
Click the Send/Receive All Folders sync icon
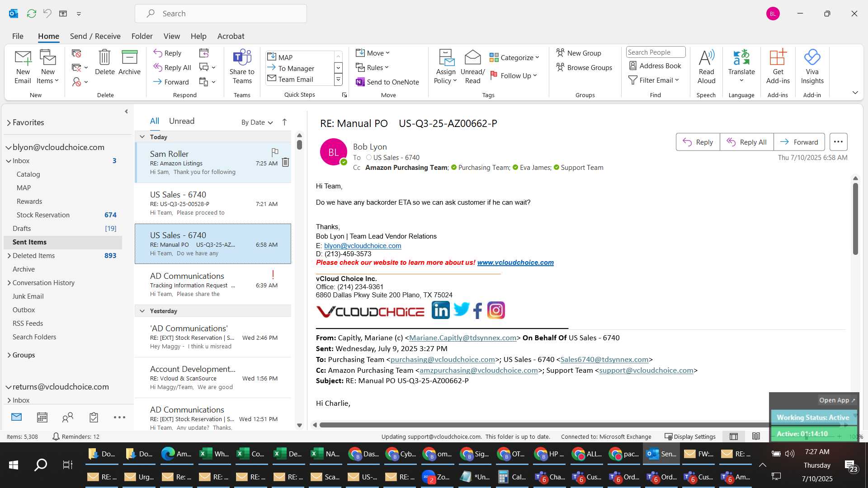[x=31, y=14]
